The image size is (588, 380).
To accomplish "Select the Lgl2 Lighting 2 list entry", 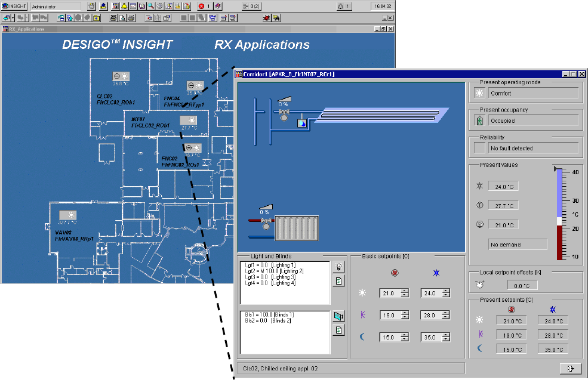I will coord(274,271).
